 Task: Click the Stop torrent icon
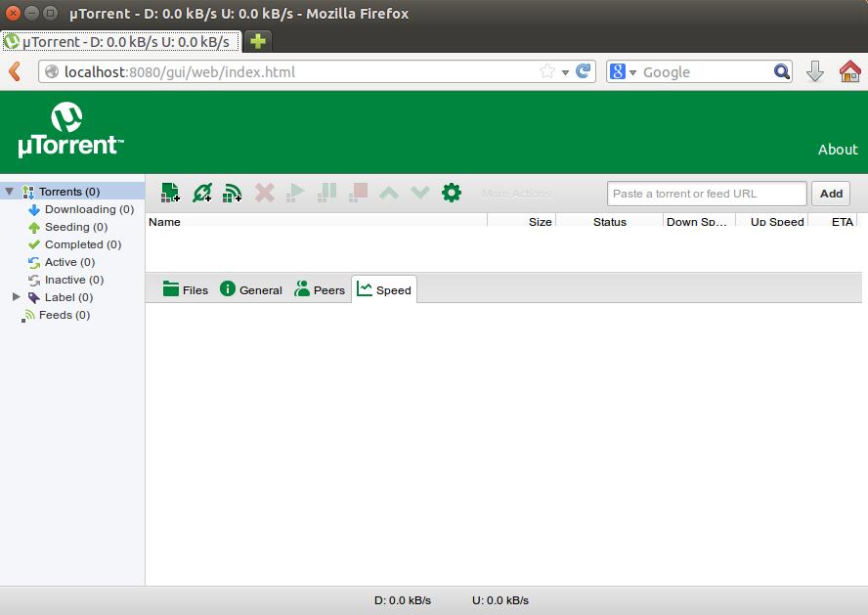tap(358, 193)
